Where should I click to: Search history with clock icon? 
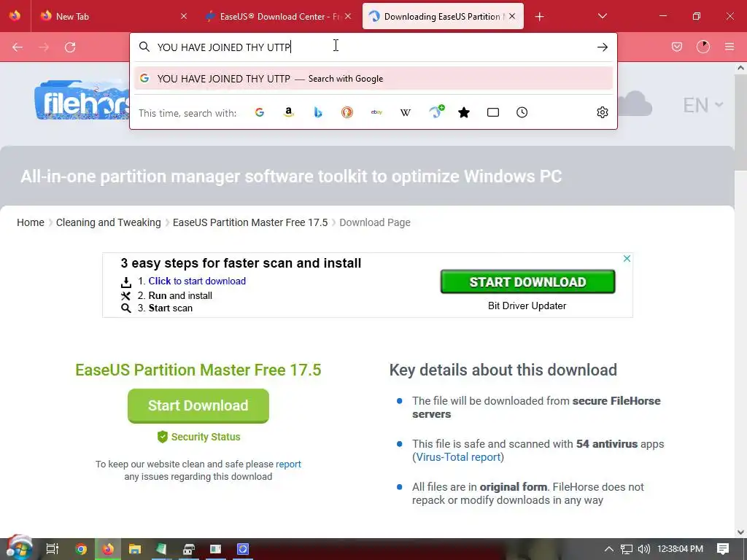point(522,112)
